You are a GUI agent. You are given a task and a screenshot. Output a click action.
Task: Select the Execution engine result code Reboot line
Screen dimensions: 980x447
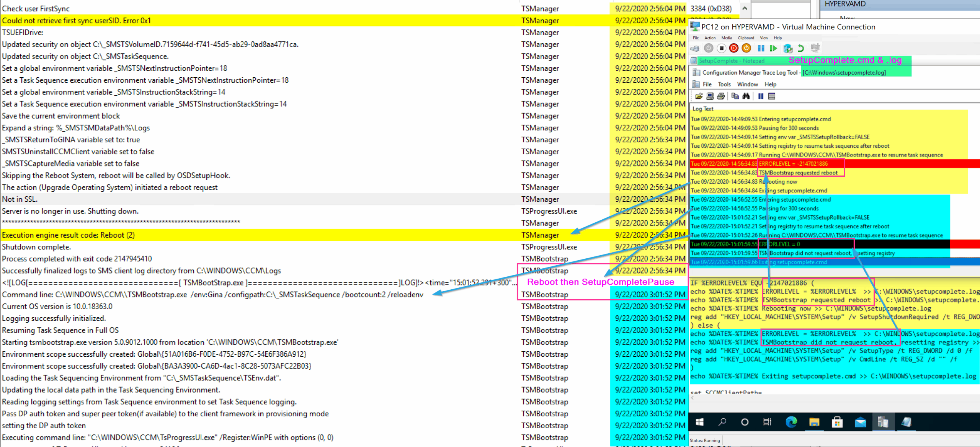(69, 235)
